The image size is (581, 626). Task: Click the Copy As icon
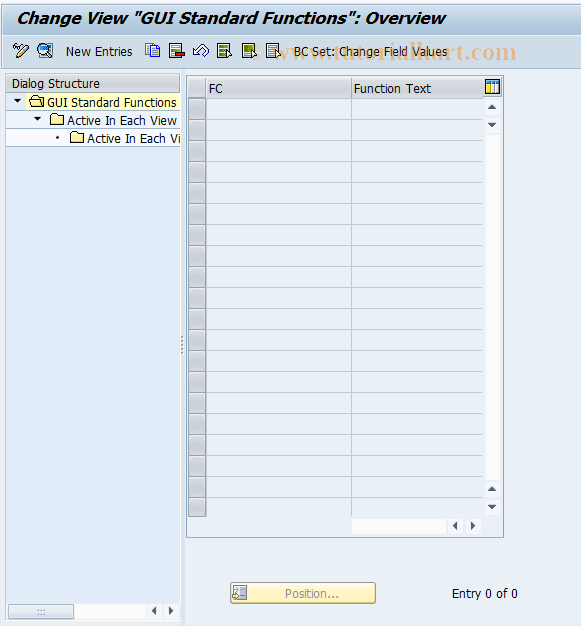[153, 51]
